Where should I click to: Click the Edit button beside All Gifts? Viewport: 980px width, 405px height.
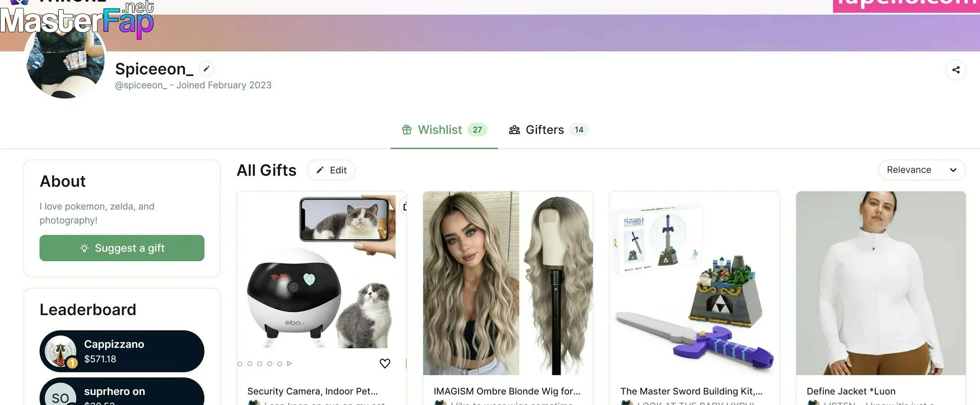331,170
